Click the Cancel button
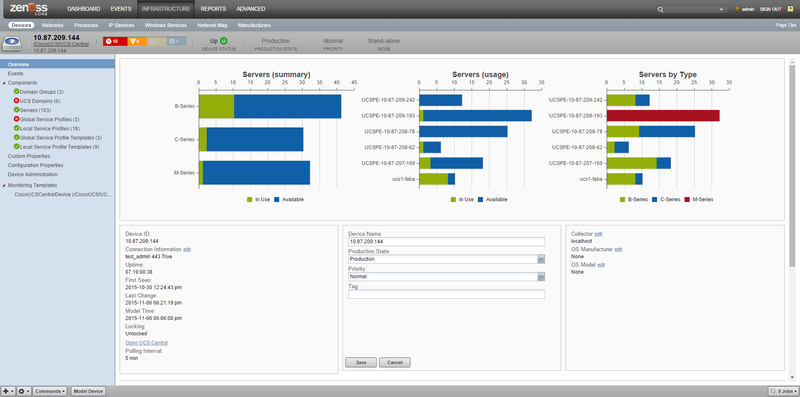 click(395, 362)
